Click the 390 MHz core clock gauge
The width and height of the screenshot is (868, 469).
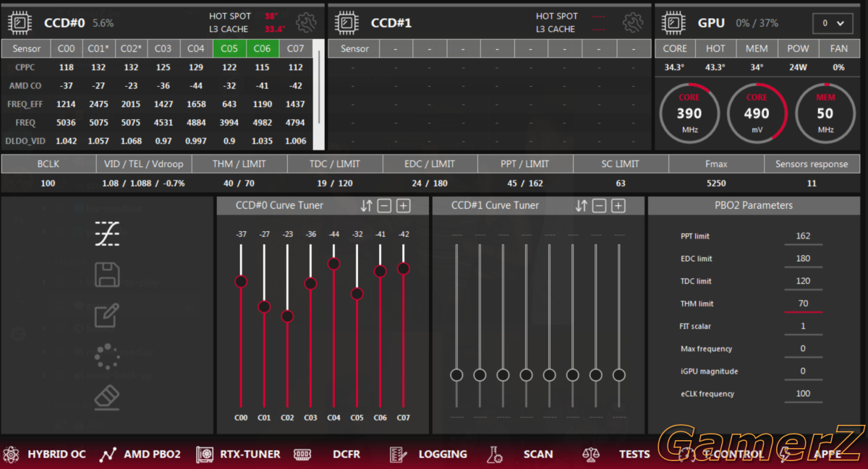pos(689,113)
